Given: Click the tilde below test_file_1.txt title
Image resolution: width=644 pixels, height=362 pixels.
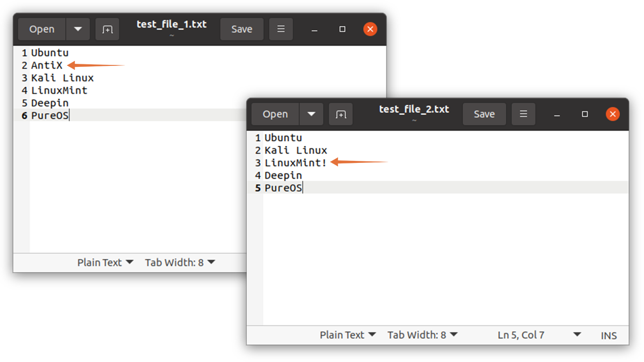Looking at the screenshot, I should (x=171, y=35).
